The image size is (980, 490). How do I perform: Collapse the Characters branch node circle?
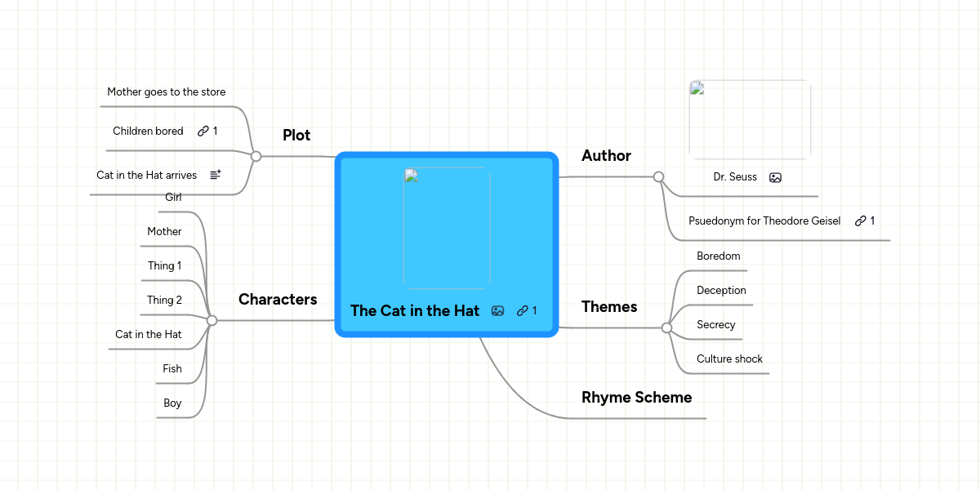point(212,320)
